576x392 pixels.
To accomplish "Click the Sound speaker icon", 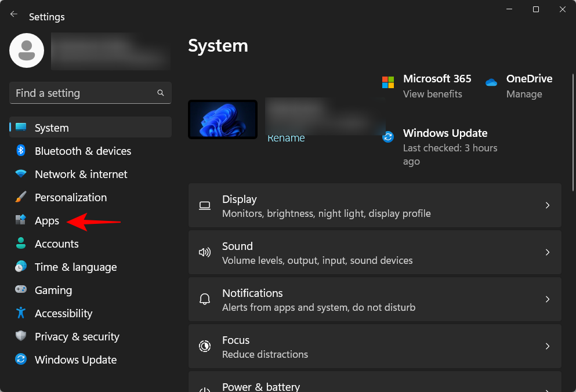I will coord(204,252).
